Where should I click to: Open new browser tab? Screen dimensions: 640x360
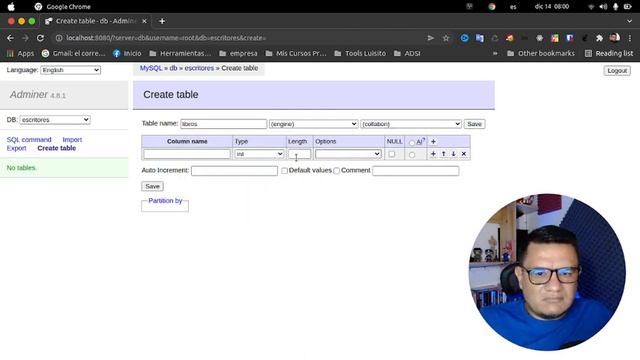click(162, 21)
